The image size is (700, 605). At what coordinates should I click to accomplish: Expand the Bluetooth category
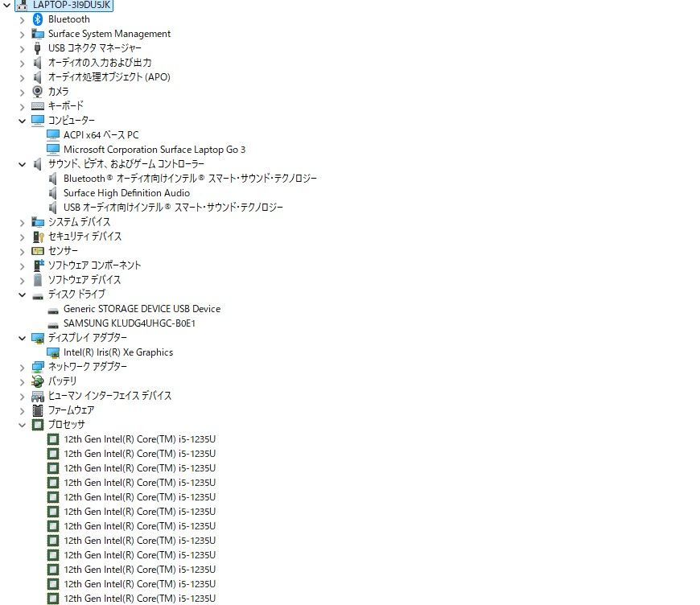[x=22, y=19]
